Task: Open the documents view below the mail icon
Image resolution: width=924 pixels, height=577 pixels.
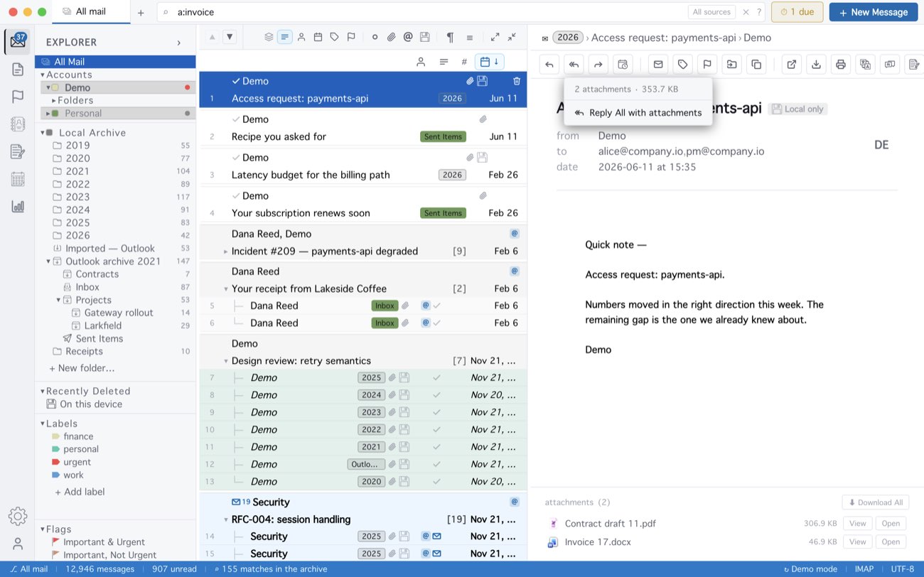Action: click(x=18, y=69)
